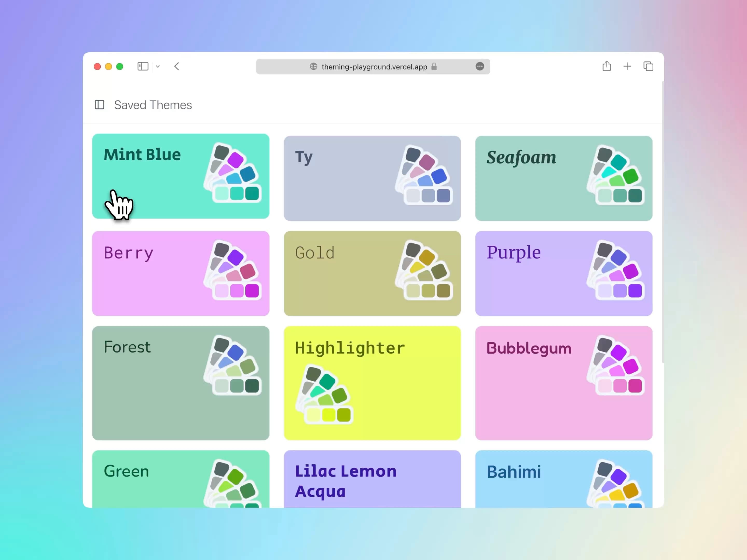This screenshot has width=747, height=560.
Task: Click the address bar URL field
Action: point(374,67)
